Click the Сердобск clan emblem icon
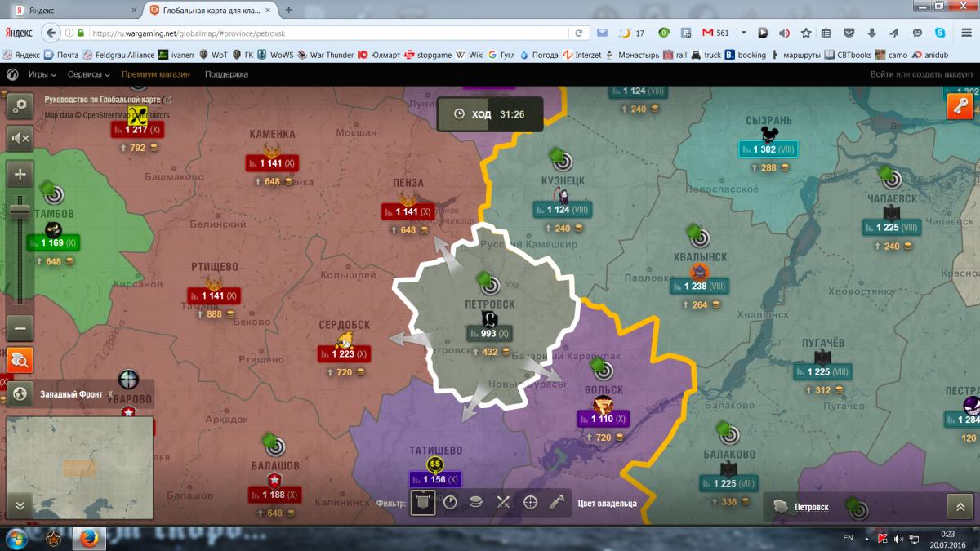The height and width of the screenshot is (551, 980). coord(345,340)
